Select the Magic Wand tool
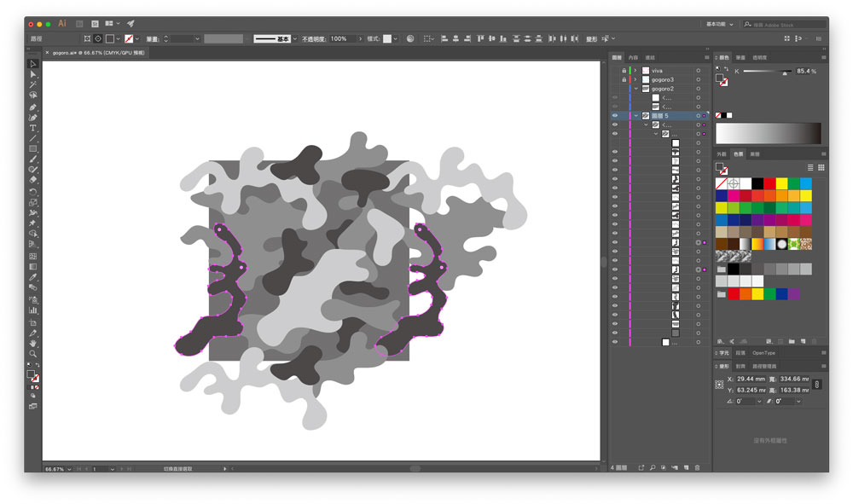The width and height of the screenshot is (853, 504). click(33, 84)
